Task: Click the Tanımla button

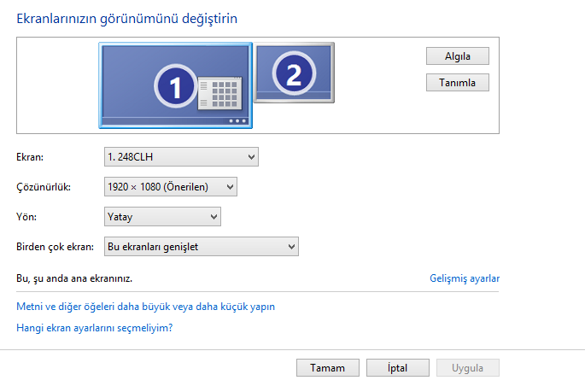Action: click(x=458, y=83)
